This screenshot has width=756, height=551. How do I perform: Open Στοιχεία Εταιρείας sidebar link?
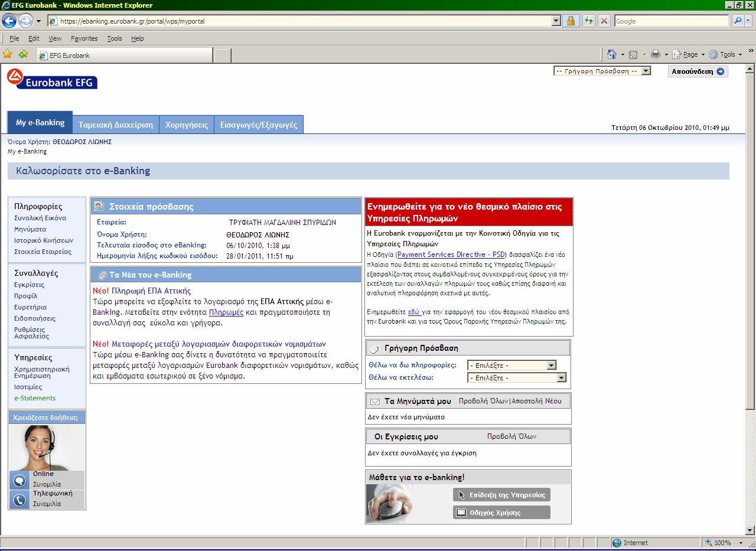pyautogui.click(x=43, y=252)
